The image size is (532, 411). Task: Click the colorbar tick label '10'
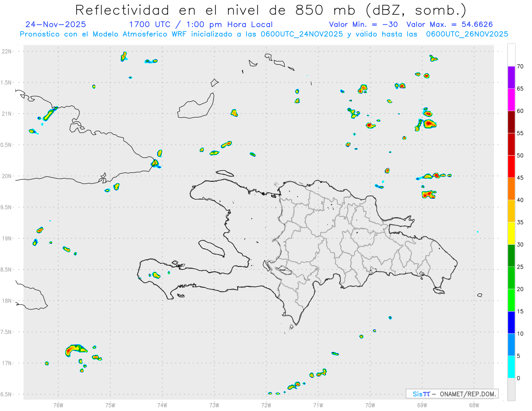click(520, 333)
